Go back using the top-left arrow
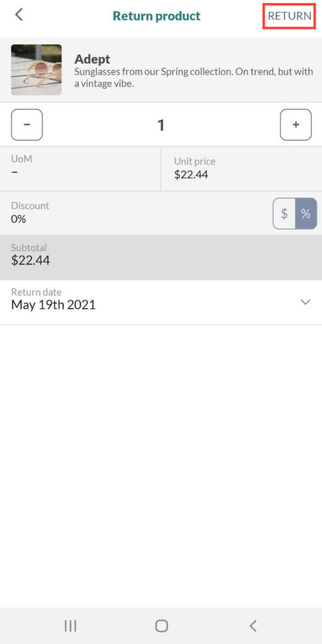The height and width of the screenshot is (644, 322). (x=18, y=15)
